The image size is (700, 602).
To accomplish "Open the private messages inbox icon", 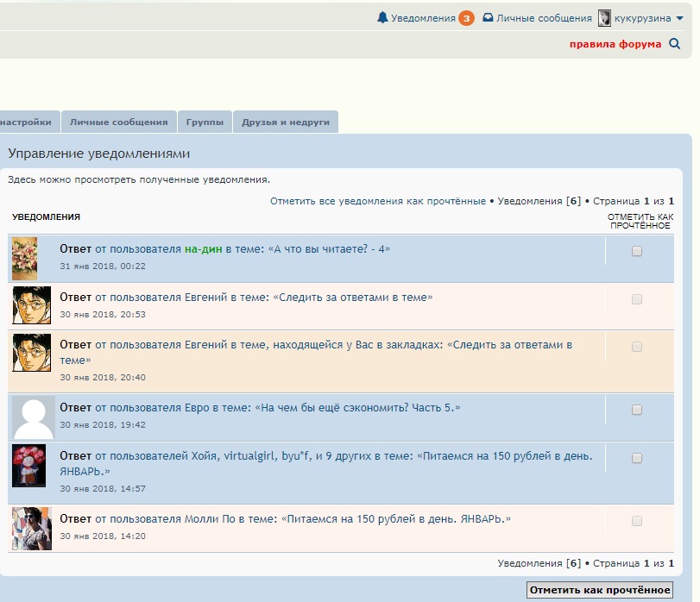I will tap(488, 18).
